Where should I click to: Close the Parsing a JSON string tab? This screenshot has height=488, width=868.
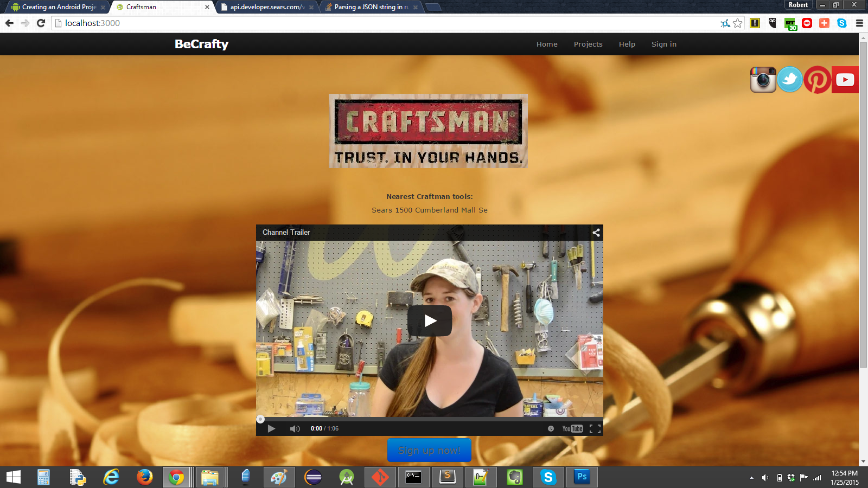(416, 7)
